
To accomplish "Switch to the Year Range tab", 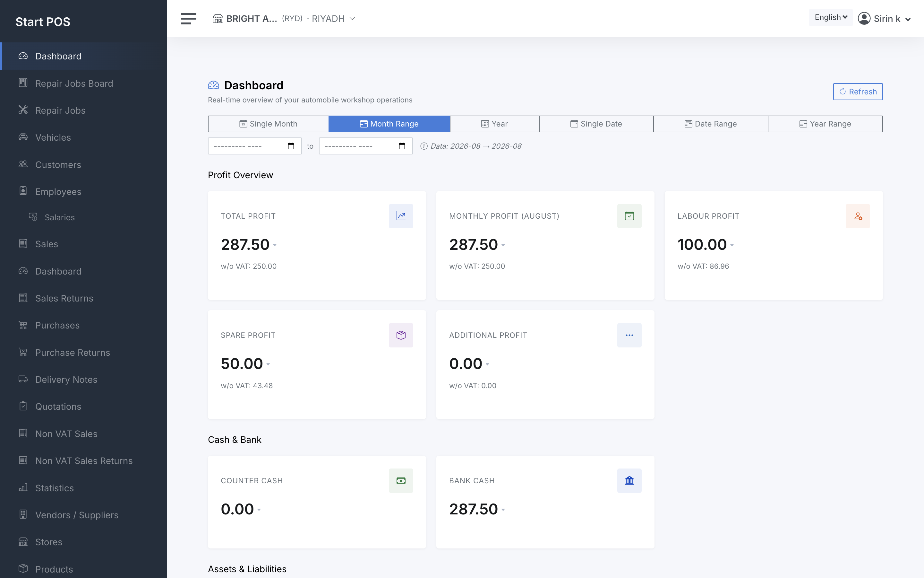I will [826, 124].
